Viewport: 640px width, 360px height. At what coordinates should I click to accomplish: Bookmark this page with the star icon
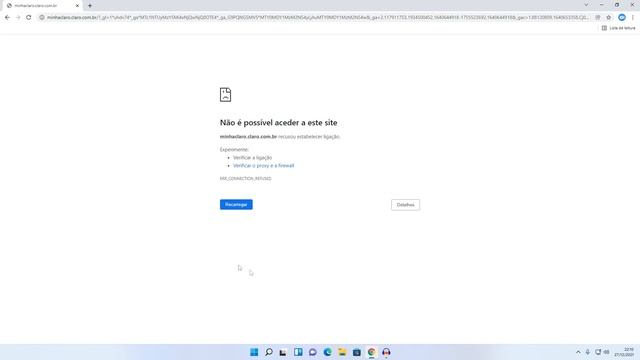609,18
